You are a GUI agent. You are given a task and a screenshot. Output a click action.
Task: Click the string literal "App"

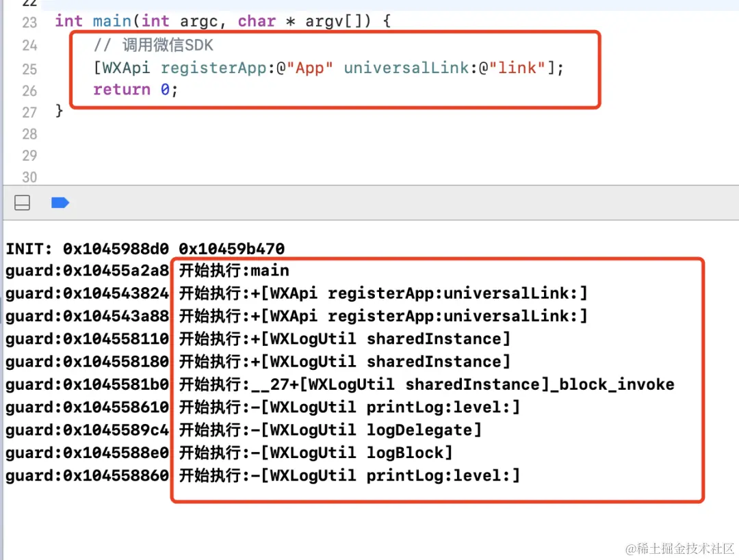click(x=309, y=68)
